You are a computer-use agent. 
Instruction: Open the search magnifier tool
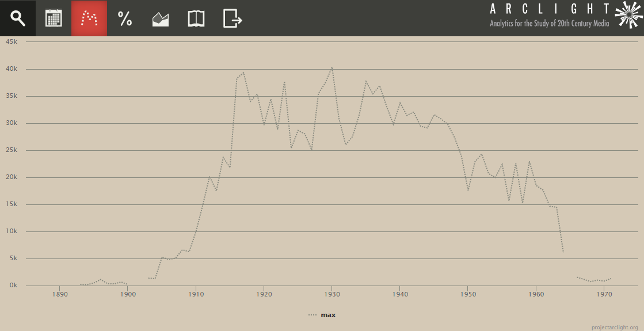18,18
